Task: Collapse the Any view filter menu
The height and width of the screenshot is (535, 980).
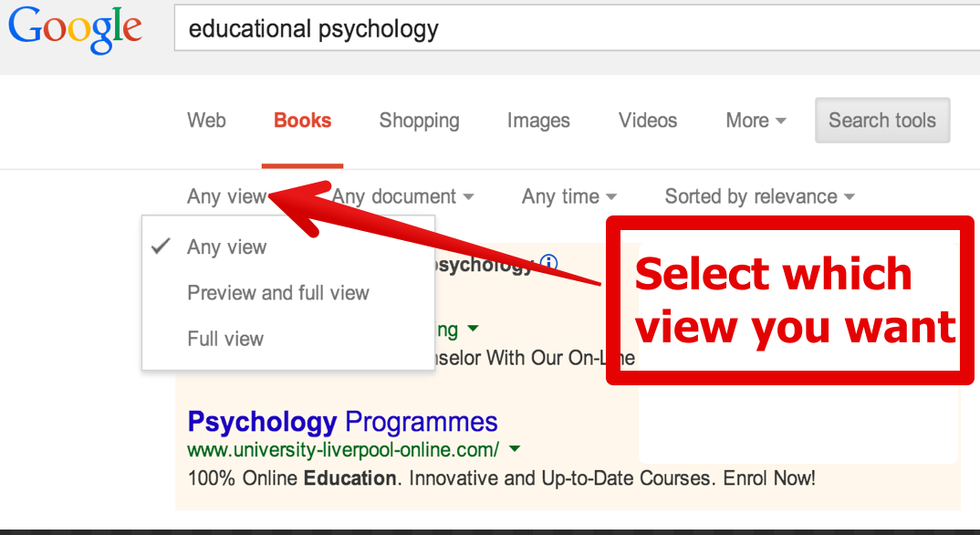Action: click(227, 196)
